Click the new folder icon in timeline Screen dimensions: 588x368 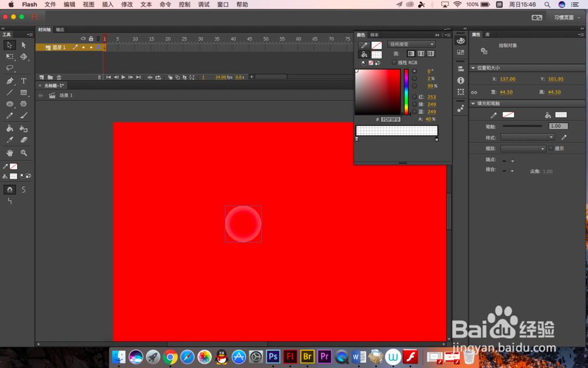pos(50,77)
